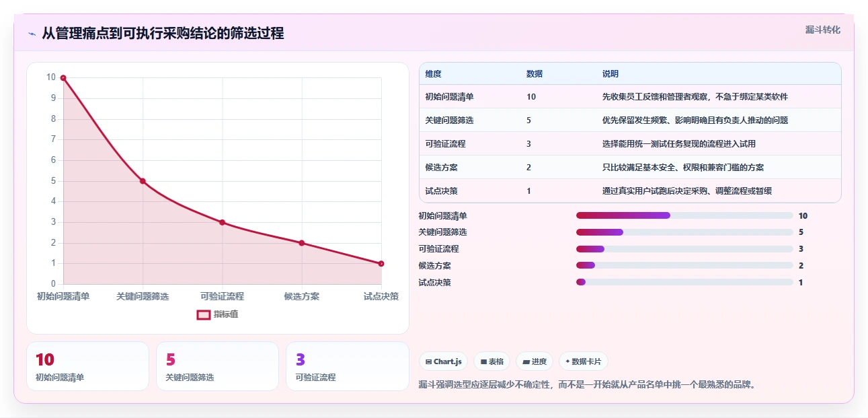Click the 表格 tag chip
The image size is (868, 418).
coord(492,361)
